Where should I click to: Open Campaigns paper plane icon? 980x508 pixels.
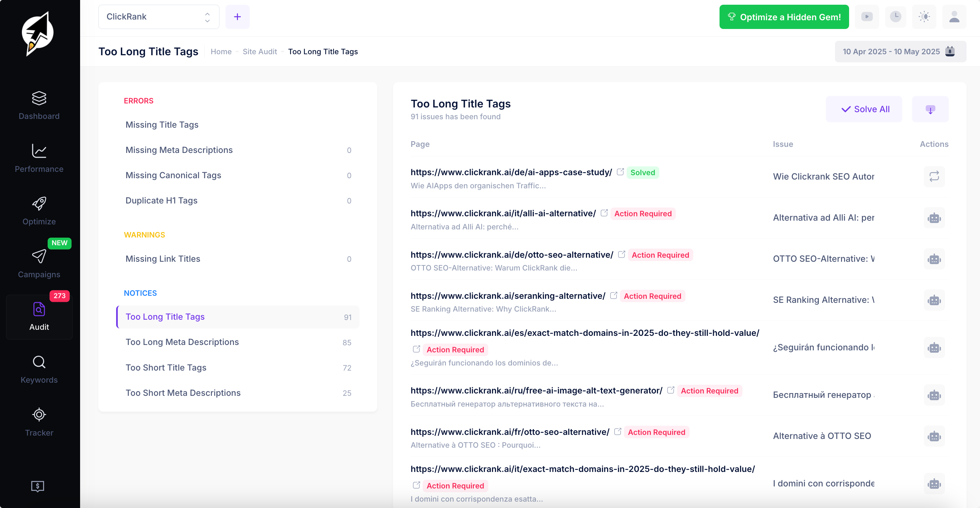(x=39, y=256)
